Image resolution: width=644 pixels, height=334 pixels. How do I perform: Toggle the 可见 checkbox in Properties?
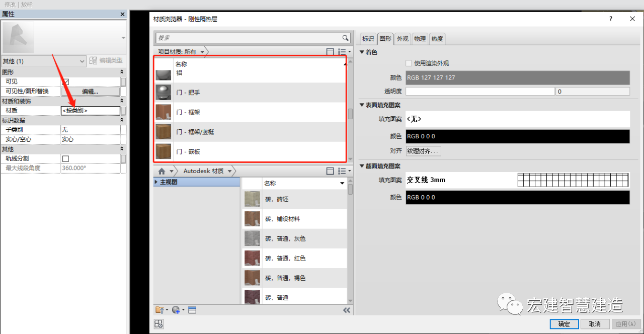point(65,81)
